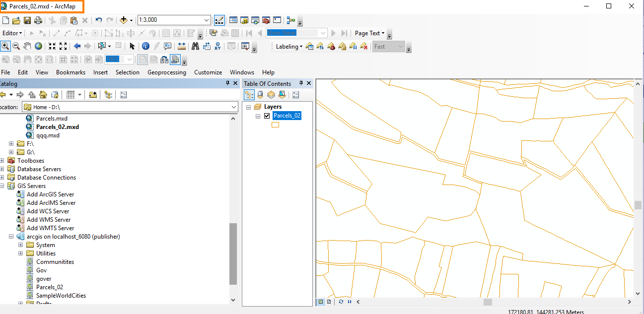The width and height of the screenshot is (644, 314).
Task: Open the Label Manager icon
Action: tap(309, 46)
